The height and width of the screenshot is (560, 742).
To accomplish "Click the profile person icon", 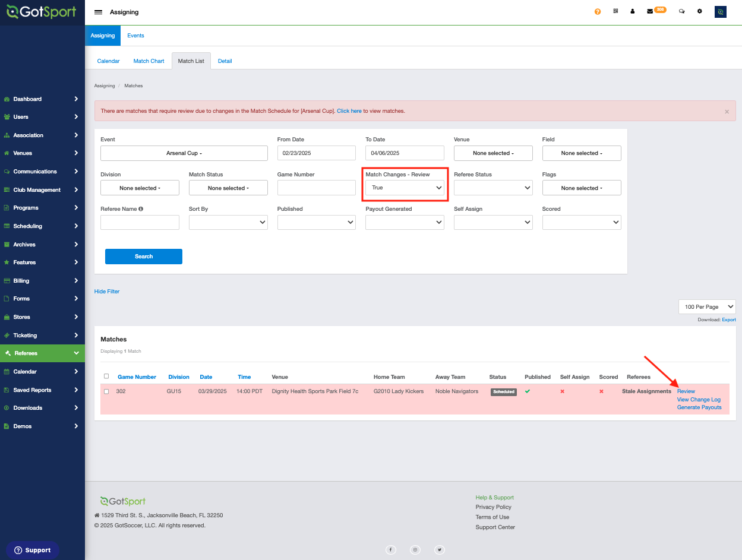I will click(632, 11).
